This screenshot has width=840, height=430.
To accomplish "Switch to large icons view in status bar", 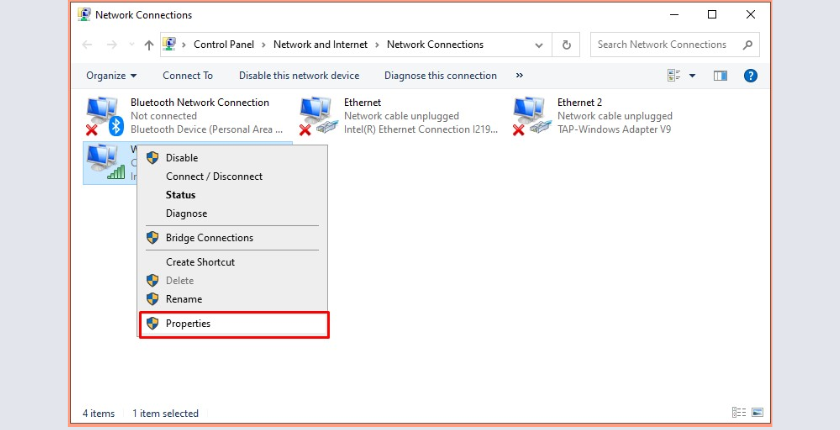I will 757,412.
